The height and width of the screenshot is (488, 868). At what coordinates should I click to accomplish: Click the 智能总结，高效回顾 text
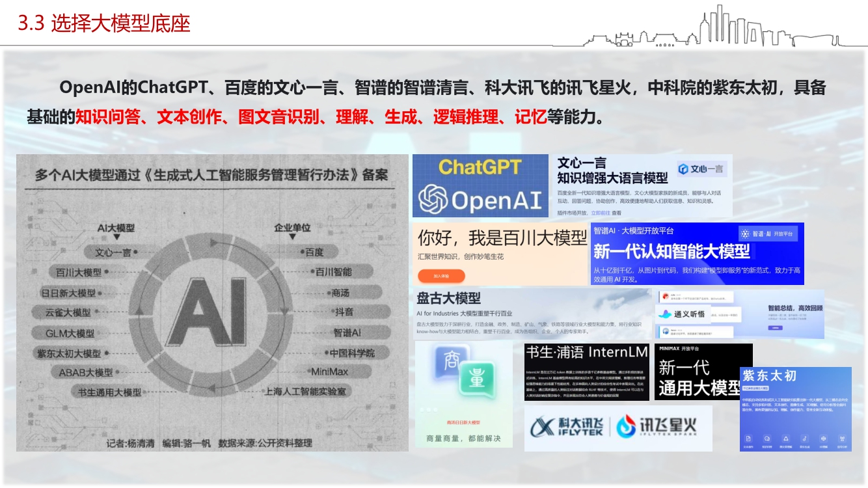click(795, 308)
